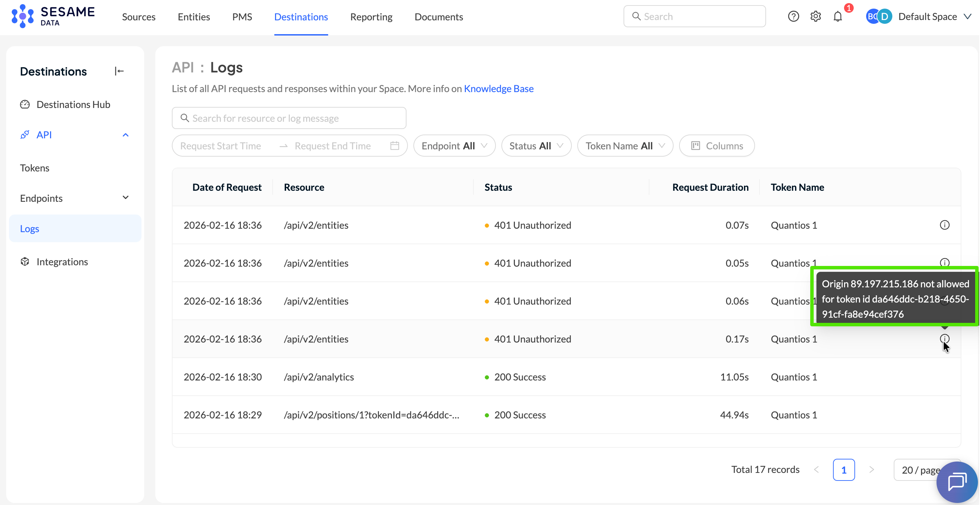The height and width of the screenshot is (505, 980).
Task: Open the notifications bell
Action: [838, 16]
